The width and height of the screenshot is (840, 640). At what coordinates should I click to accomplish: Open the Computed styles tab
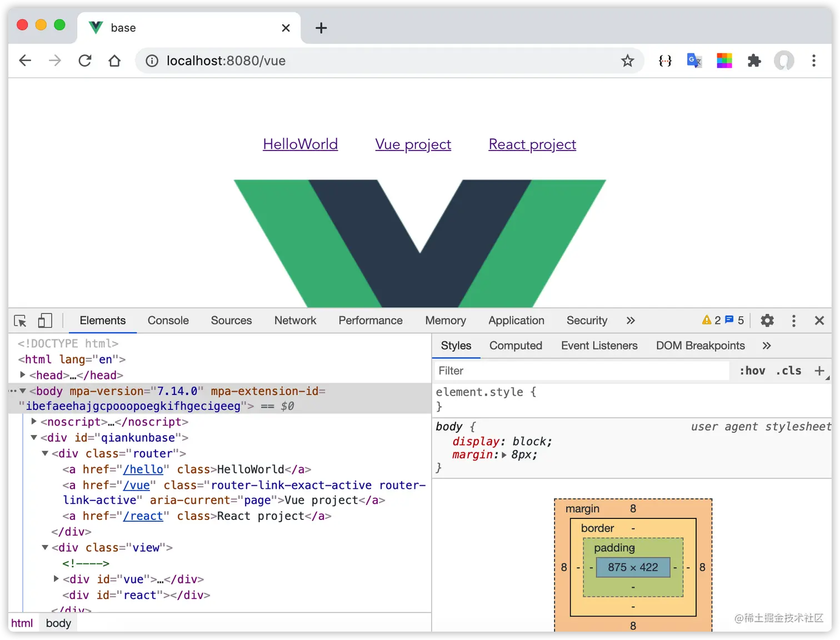click(x=516, y=346)
